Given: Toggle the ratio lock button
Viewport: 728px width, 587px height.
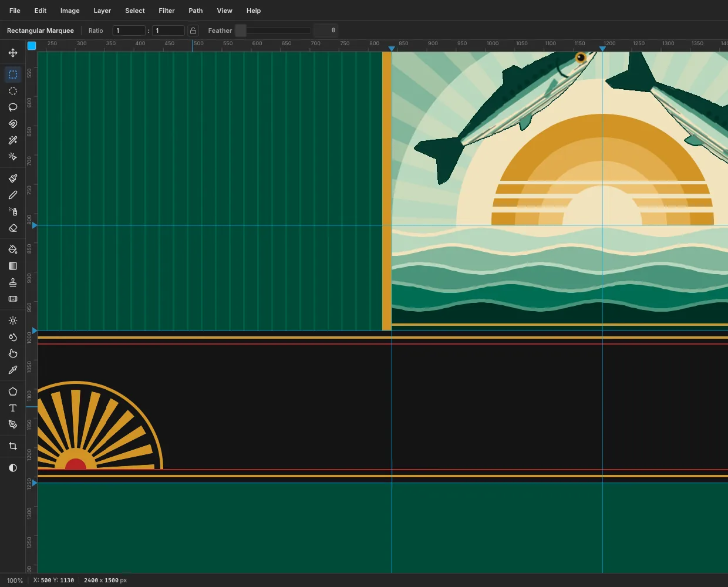Looking at the screenshot, I should [193, 31].
